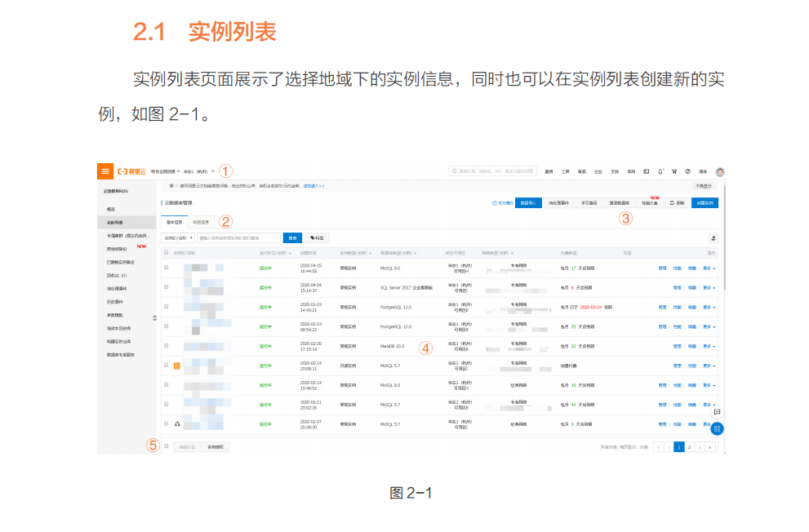The width and height of the screenshot is (809, 532).
Task: Click the 创建实例 button
Action: (706, 202)
